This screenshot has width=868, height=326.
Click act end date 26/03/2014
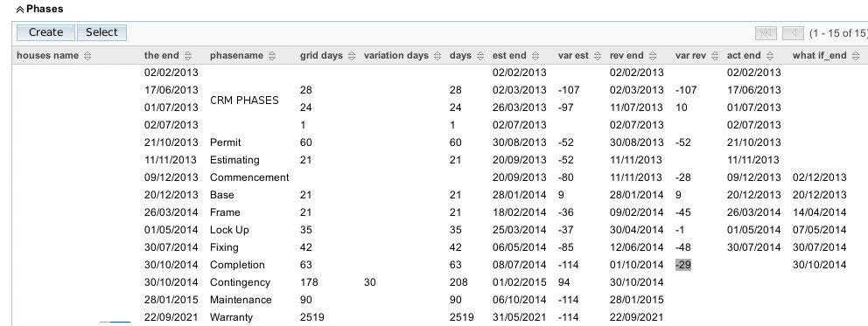point(754,212)
